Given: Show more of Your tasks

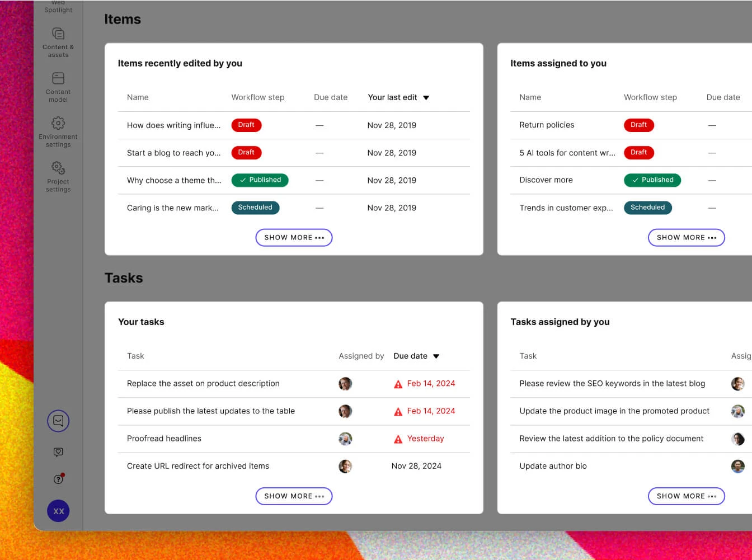Looking at the screenshot, I should [294, 496].
